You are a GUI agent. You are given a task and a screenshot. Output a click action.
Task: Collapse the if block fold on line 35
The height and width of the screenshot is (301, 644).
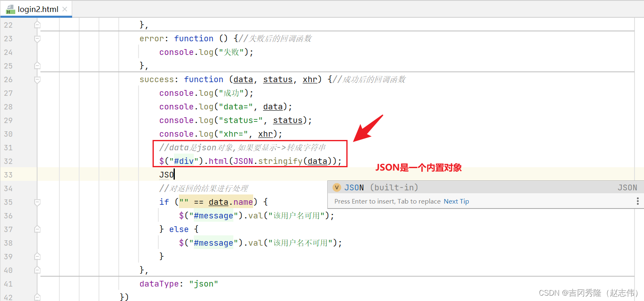[38, 202]
